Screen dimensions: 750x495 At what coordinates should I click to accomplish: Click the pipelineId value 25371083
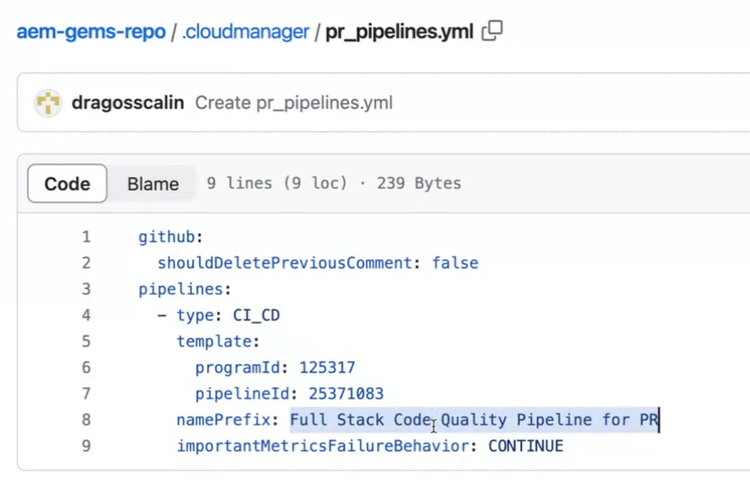pos(346,394)
